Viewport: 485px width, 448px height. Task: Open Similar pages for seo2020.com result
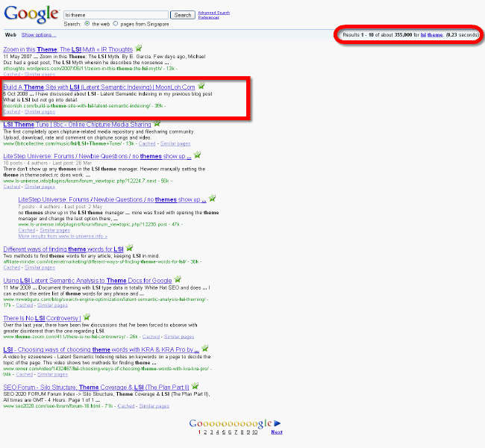(154, 406)
